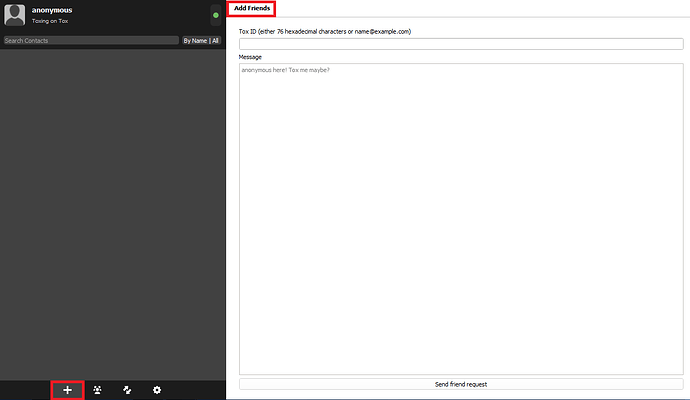Click the "Message" label above the text box
Image resolution: width=690 pixels, height=400 pixels.
point(250,57)
